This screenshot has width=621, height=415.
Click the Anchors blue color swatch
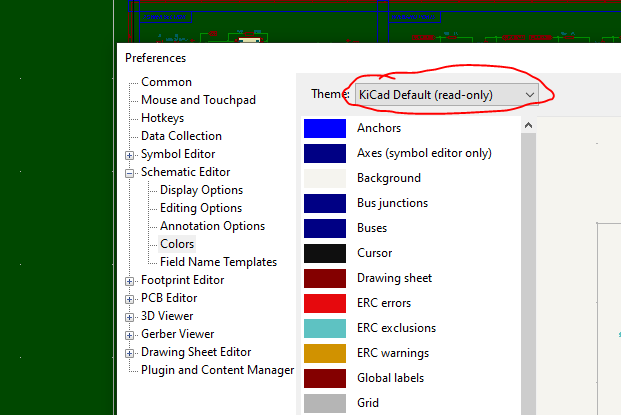[x=324, y=128]
